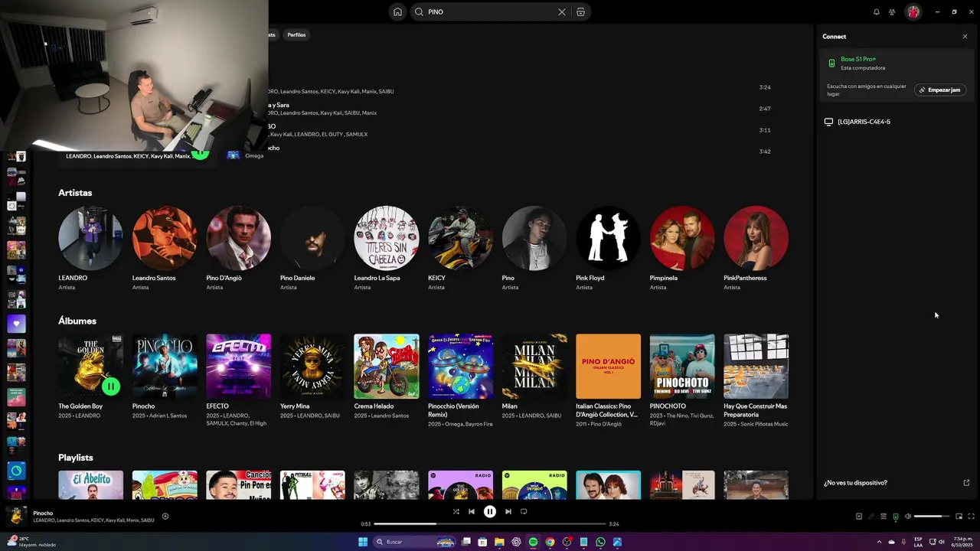The height and width of the screenshot is (551, 980).
Task: Open Italian Classics: Pino D'Angiò Collection album
Action: pyautogui.click(x=608, y=380)
